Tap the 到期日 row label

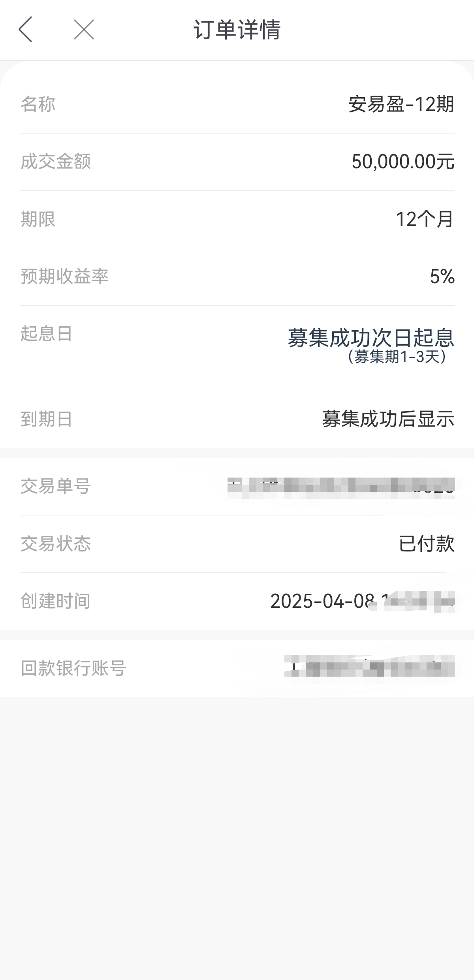point(47,419)
